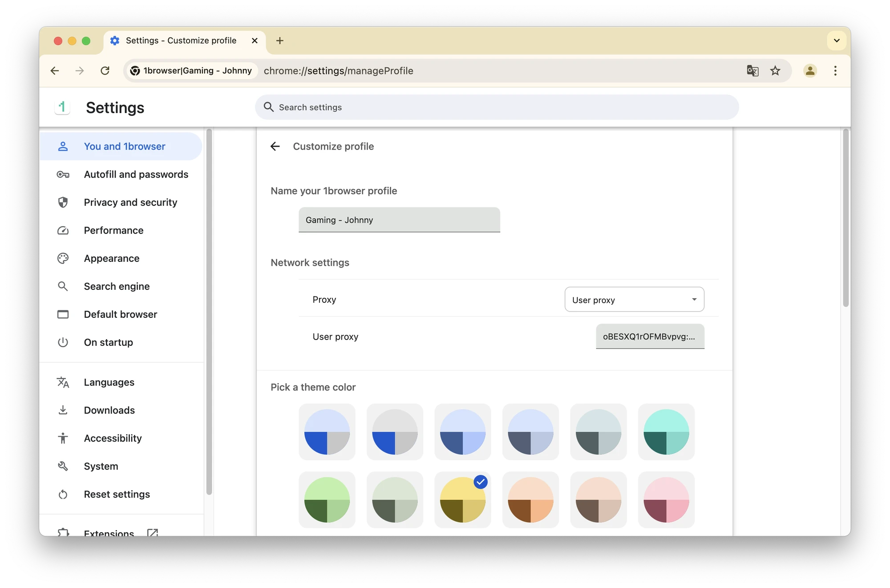This screenshot has width=890, height=588.
Task: Open the translate page icon
Action: coord(752,71)
